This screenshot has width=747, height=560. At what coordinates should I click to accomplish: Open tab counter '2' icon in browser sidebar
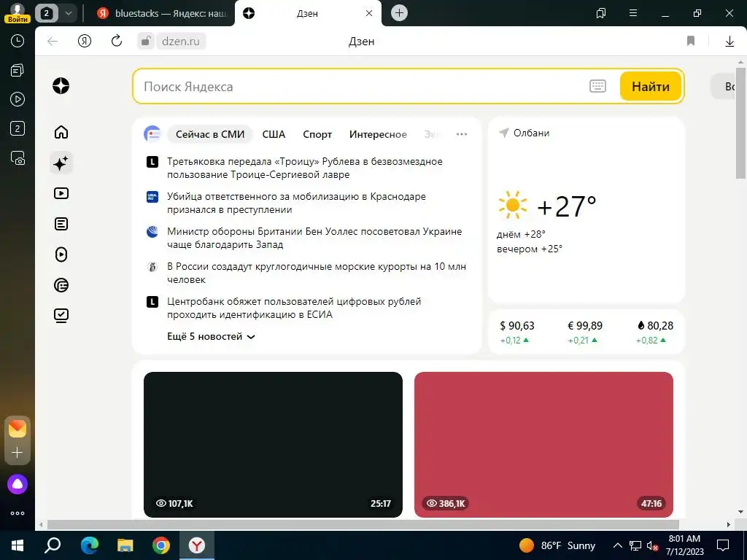click(x=18, y=128)
